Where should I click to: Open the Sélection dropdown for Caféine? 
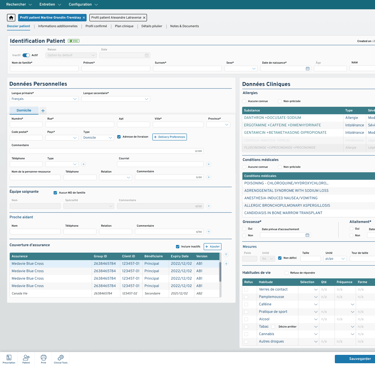pyautogui.click(x=308, y=304)
